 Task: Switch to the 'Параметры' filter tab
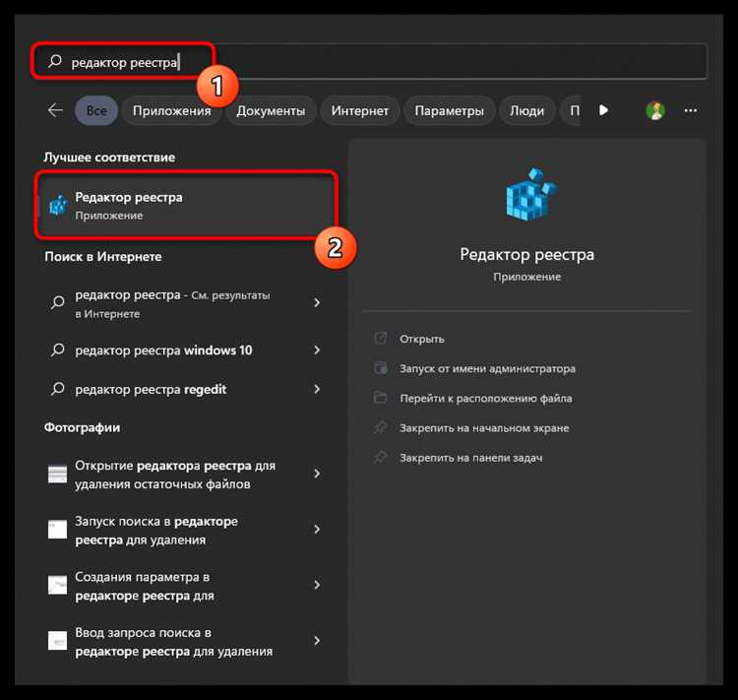[x=449, y=110]
